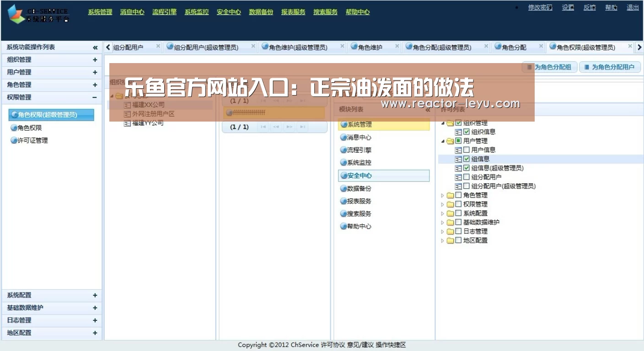Click the globe icon beside 系统管理 module
644x351 pixels.
[343, 124]
